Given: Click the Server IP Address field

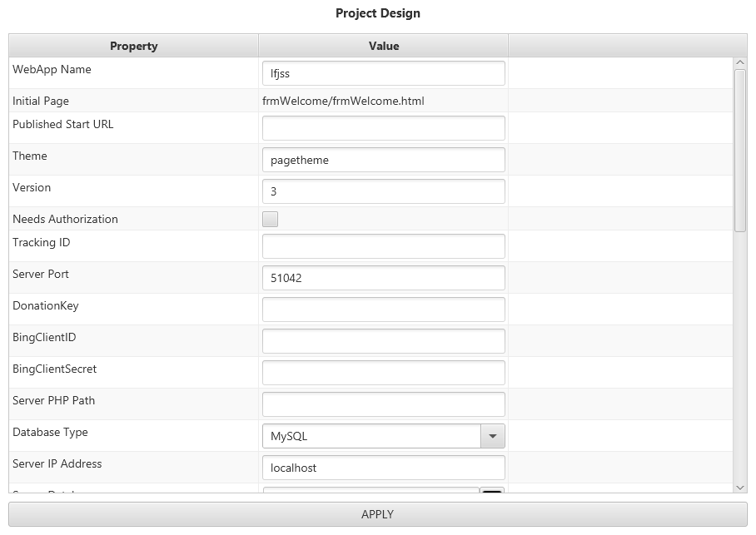Looking at the screenshot, I should click(383, 468).
